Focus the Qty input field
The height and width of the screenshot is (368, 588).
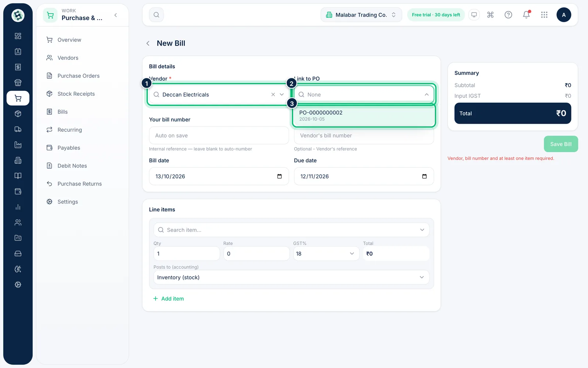click(x=187, y=254)
